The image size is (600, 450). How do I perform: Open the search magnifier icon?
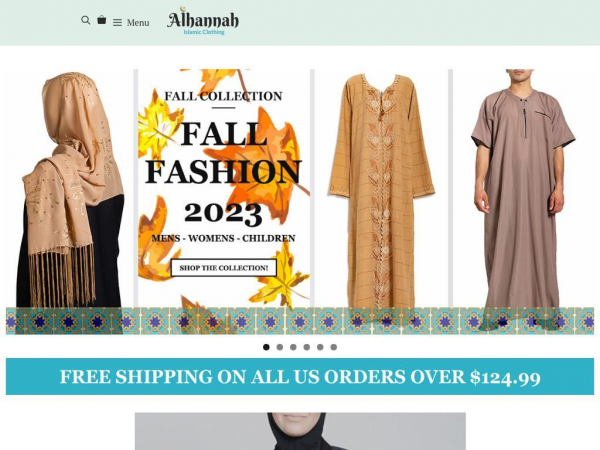(86, 20)
